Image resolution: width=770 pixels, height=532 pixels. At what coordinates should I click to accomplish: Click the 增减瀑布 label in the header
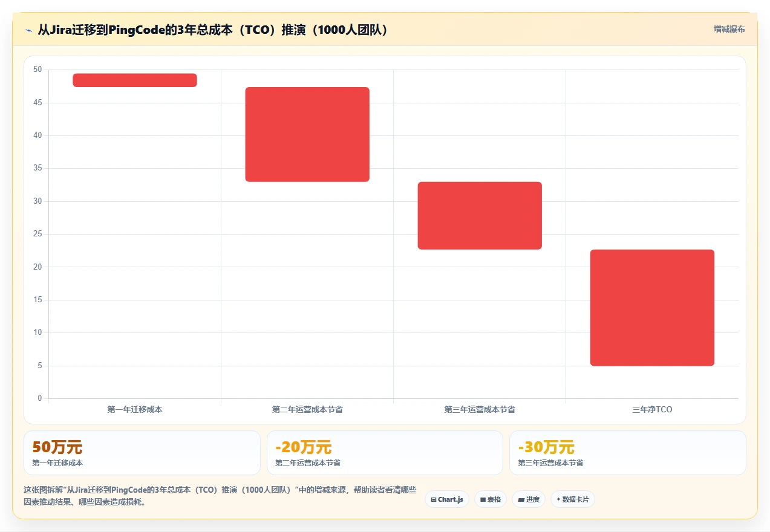tap(729, 29)
